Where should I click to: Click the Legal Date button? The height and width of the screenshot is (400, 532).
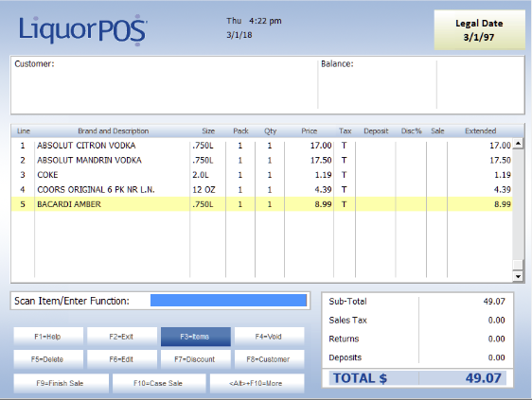click(x=479, y=30)
